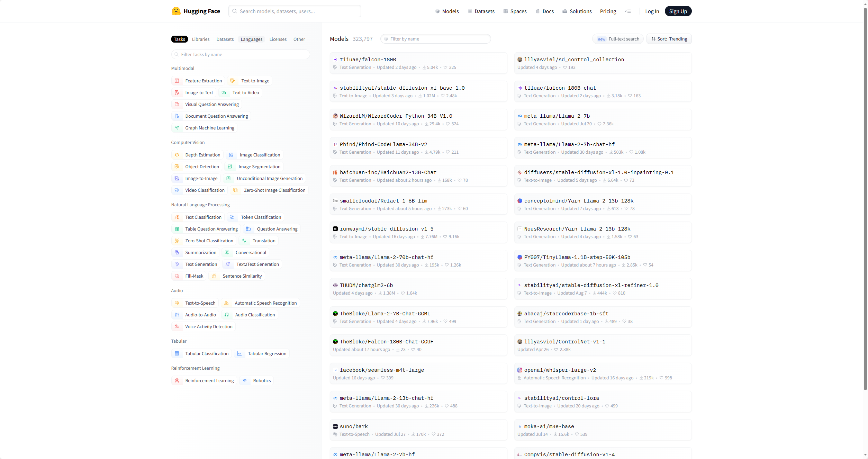The image size is (868, 459).
Task: Select the Sentence Similarity task filter
Action: pos(237,276)
